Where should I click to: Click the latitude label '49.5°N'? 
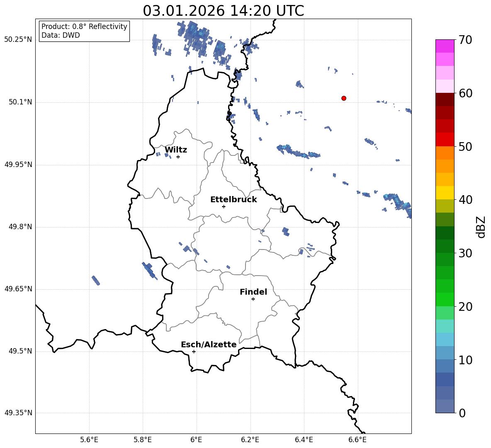point(20,351)
